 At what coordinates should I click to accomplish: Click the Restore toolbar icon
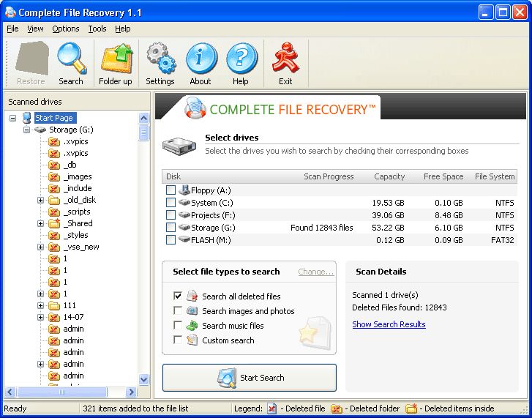click(31, 58)
